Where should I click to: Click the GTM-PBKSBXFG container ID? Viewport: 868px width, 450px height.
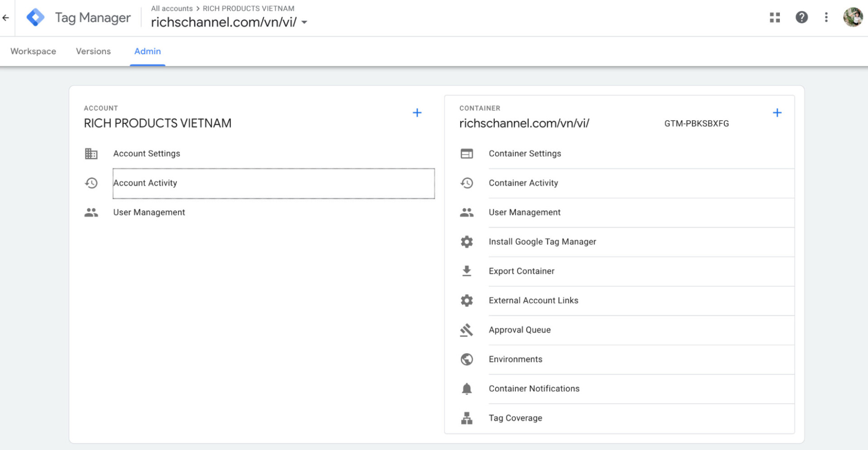697,123
